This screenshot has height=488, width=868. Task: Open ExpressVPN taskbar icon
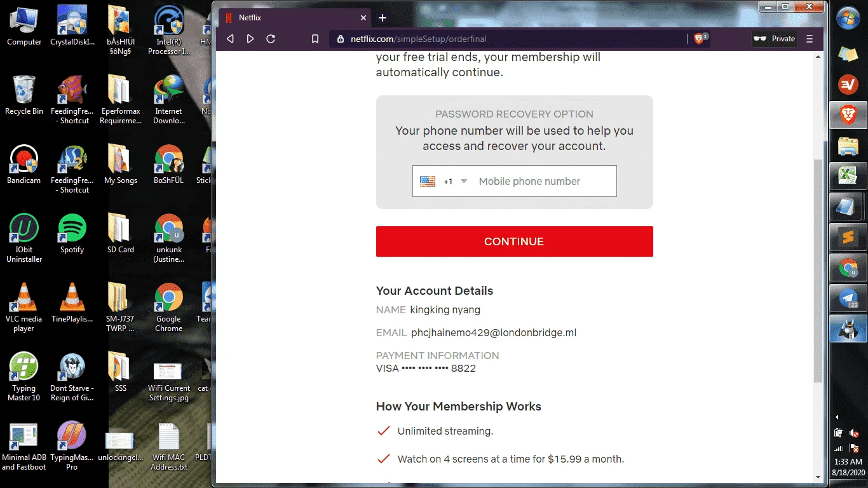pyautogui.click(x=848, y=85)
